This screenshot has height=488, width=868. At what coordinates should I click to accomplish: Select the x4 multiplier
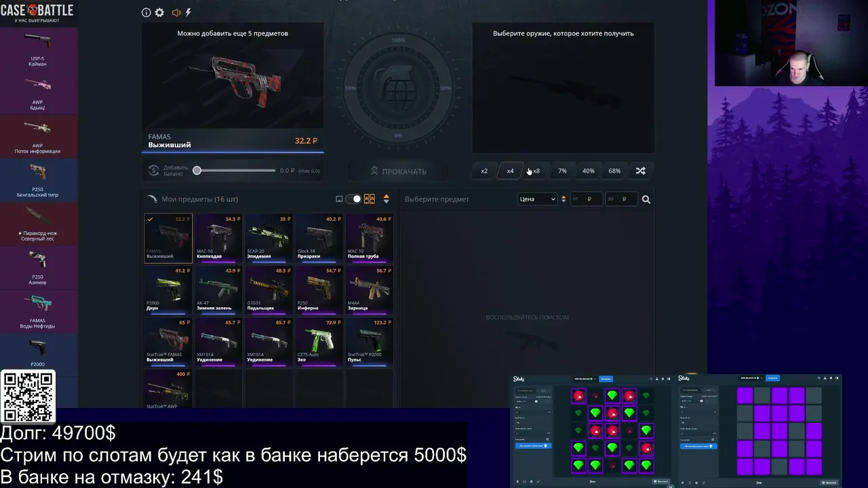pos(510,171)
